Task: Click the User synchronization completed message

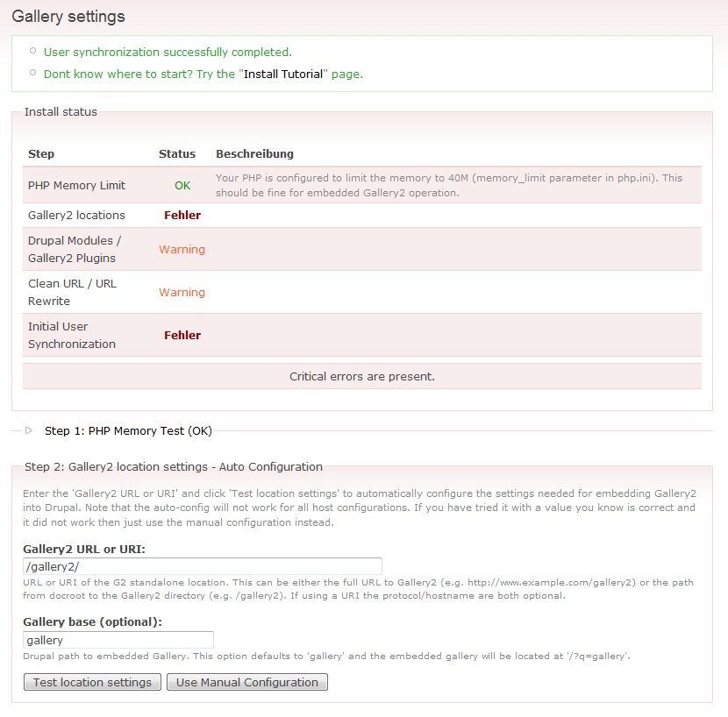Action: click(168, 53)
